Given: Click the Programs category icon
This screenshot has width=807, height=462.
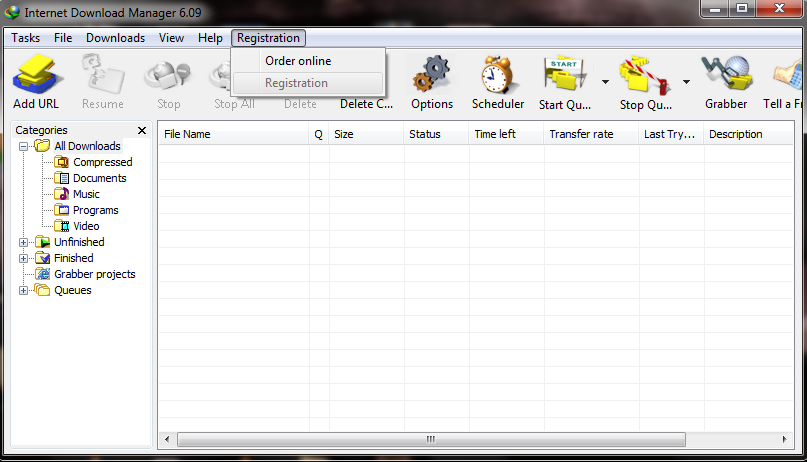Looking at the screenshot, I should (x=61, y=210).
